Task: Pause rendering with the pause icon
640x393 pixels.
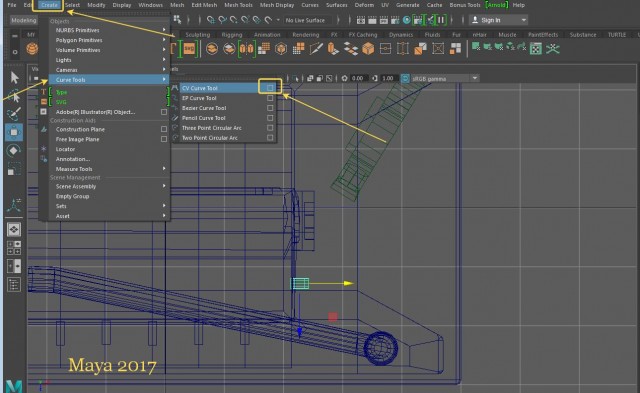Action: coord(441,20)
